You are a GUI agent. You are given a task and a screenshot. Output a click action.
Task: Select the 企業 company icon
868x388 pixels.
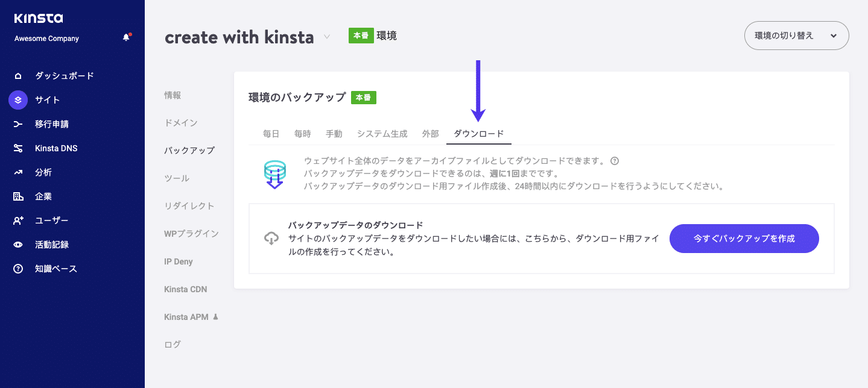tap(17, 196)
